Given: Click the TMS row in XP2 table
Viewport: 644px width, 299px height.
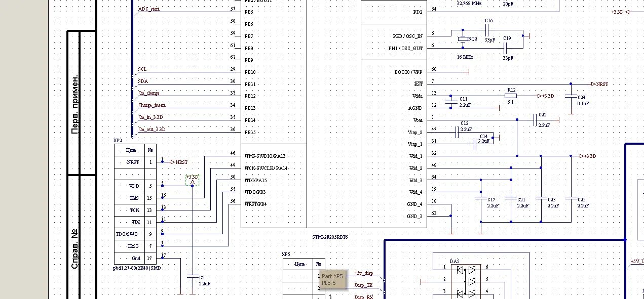Looking at the screenshot, I should point(135,198).
